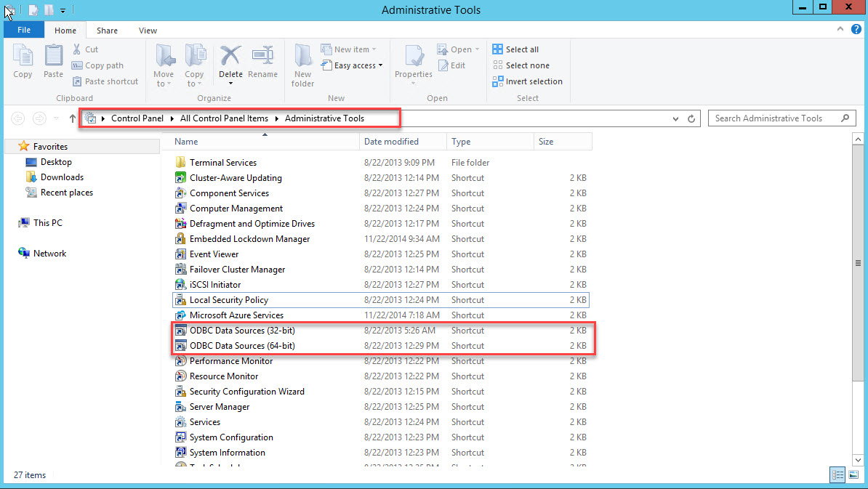Click Copy path in Clipboard group
The width and height of the screenshot is (868, 489).
point(98,65)
